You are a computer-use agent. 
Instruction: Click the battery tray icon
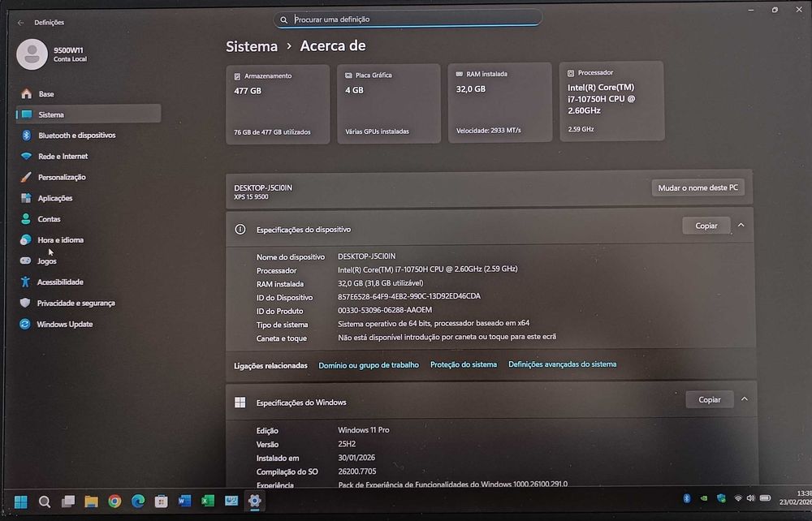point(765,498)
